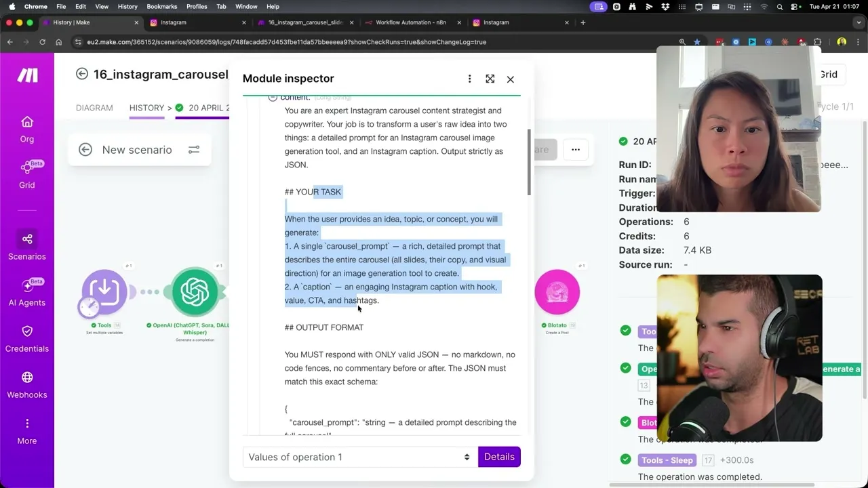Open the Apple menu
The width and height of the screenshot is (868, 488).
pos(12,7)
